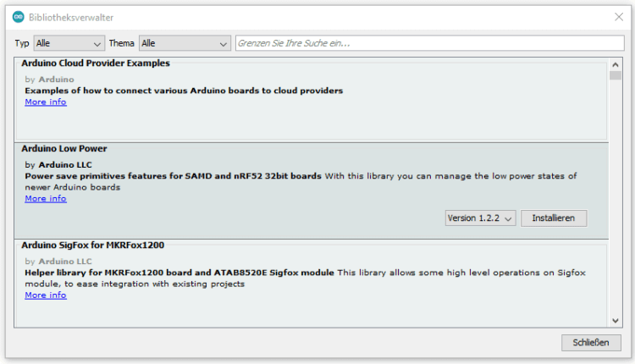Select 'Arduino SigFox for MKRFox1200' title
Viewport: 635px width, 364px height.
click(93, 245)
